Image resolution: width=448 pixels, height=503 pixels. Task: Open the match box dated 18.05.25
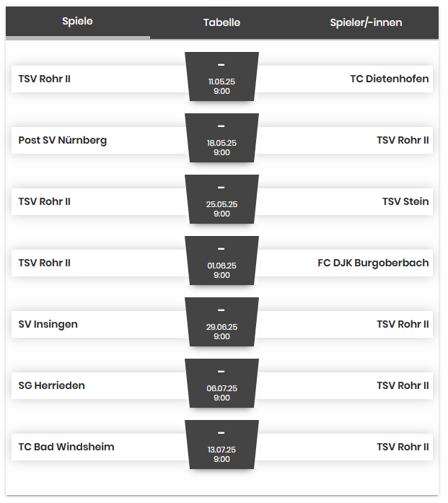tap(221, 139)
